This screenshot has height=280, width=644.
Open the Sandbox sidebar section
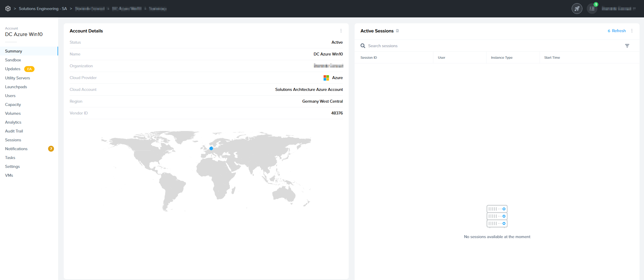13,60
